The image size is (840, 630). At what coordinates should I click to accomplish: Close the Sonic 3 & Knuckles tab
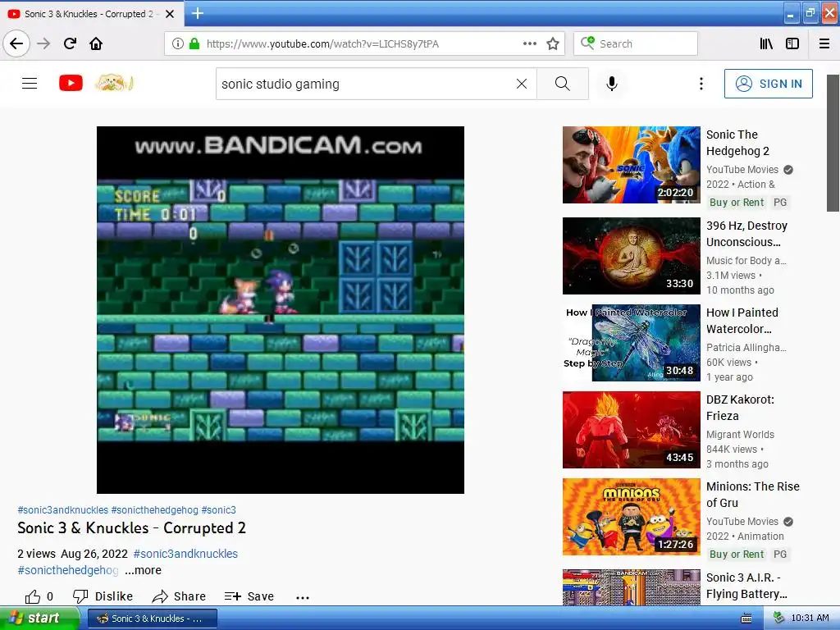point(170,14)
